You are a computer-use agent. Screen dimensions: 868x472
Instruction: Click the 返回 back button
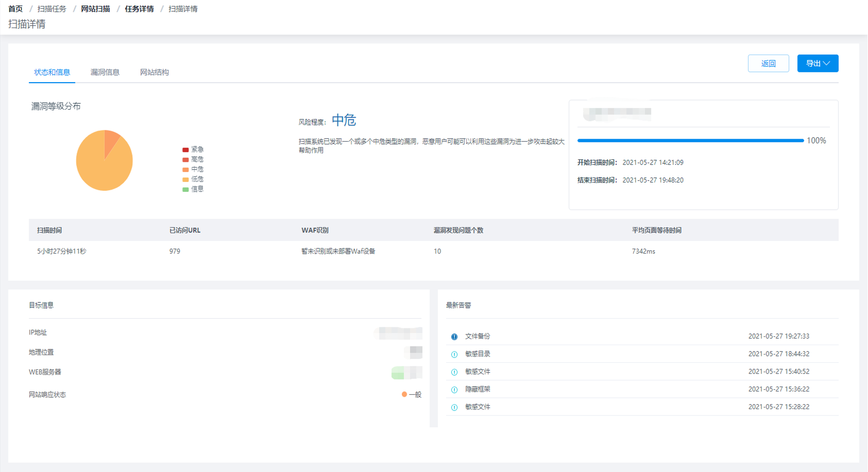point(768,63)
